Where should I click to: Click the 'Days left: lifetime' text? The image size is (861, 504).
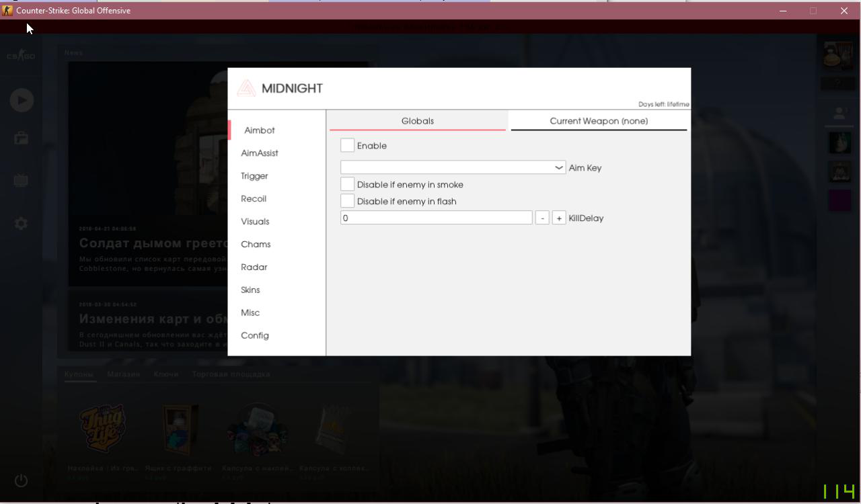coord(664,104)
